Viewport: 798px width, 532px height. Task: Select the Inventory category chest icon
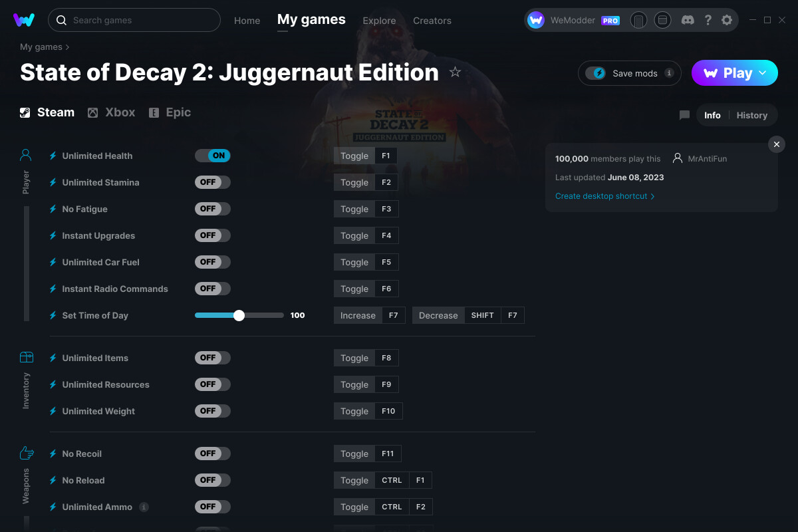pos(26,357)
